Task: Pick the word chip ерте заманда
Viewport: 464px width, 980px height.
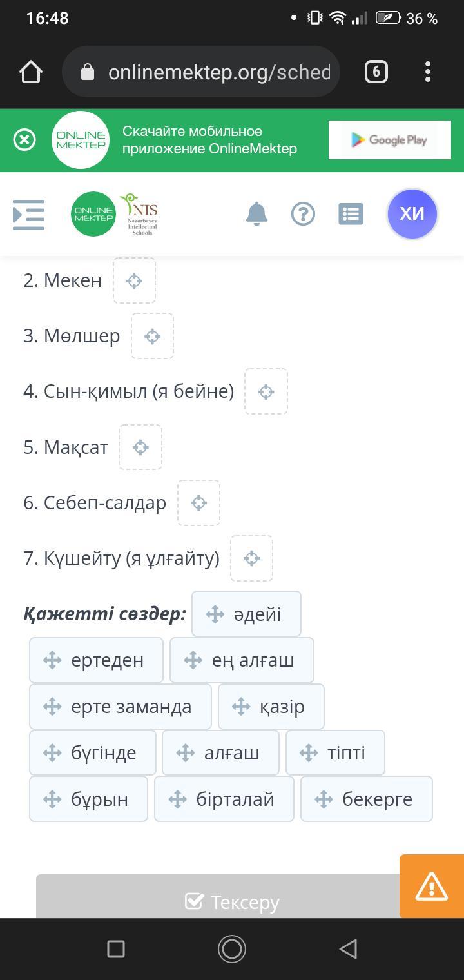Action: pos(121,707)
